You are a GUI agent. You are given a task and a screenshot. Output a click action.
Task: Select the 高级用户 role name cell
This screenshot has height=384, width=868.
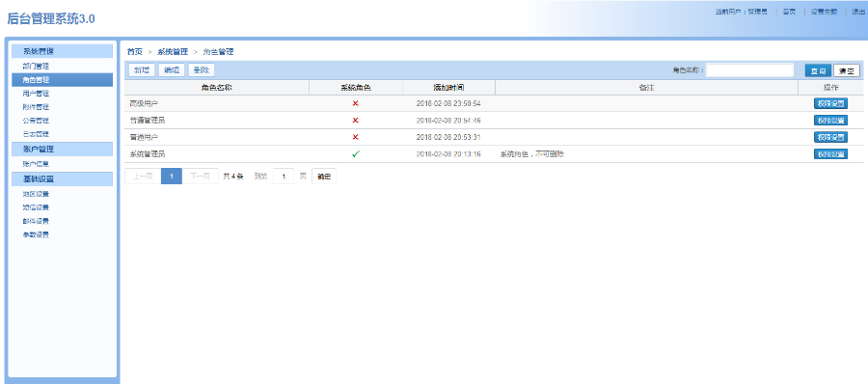pos(217,103)
